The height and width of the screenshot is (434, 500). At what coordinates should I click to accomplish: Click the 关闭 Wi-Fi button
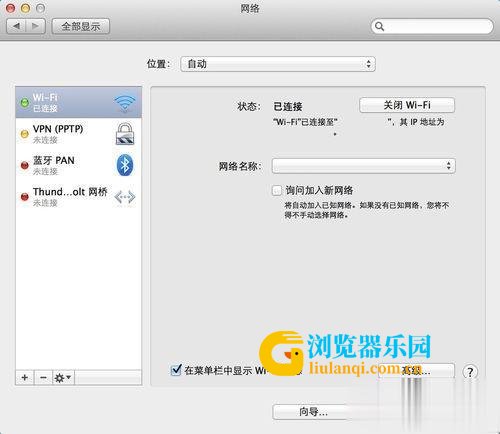407,105
